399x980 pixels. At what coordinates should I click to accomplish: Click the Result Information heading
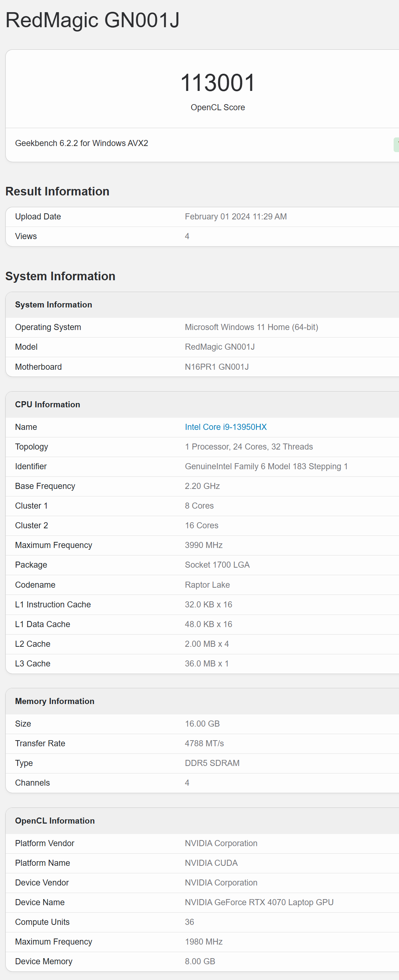(58, 191)
